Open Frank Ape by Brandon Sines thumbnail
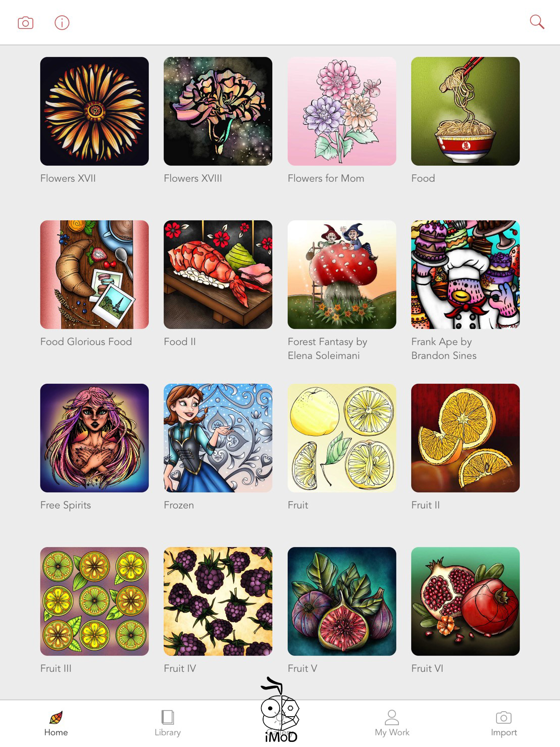This screenshot has width=560, height=747. pos(466,274)
